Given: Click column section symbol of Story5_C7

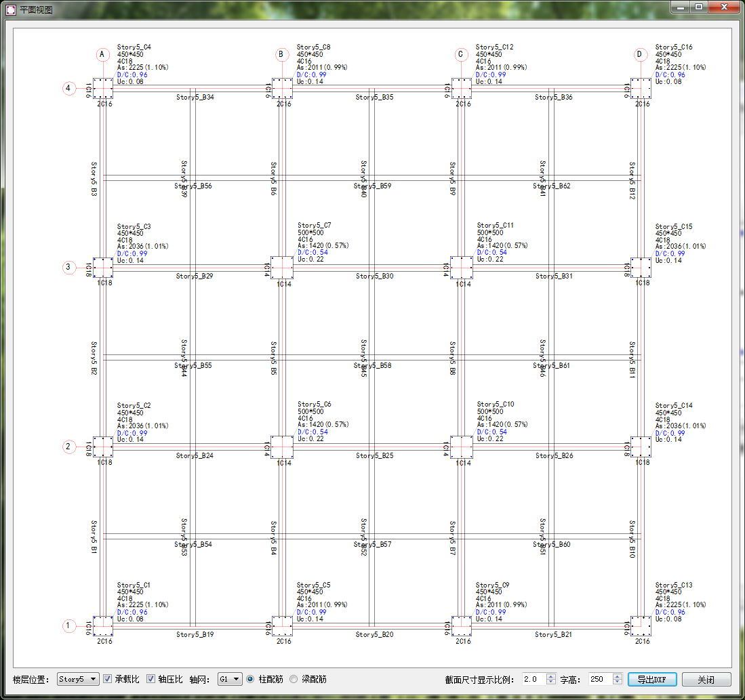Looking at the screenshot, I should 282,267.
